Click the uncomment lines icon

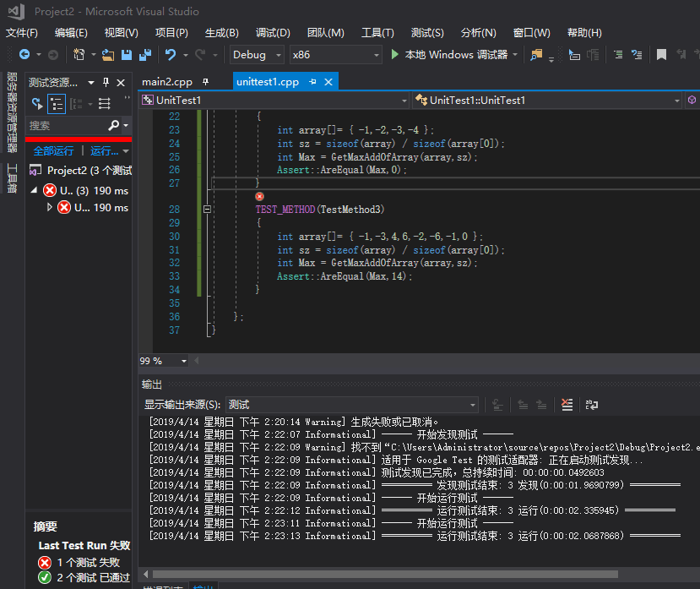tap(637, 55)
